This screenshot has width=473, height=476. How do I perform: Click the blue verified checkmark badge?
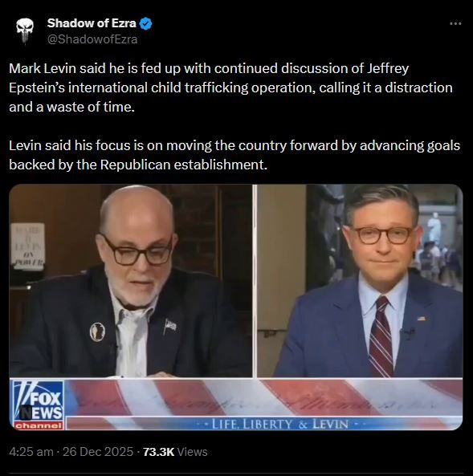[x=146, y=23]
